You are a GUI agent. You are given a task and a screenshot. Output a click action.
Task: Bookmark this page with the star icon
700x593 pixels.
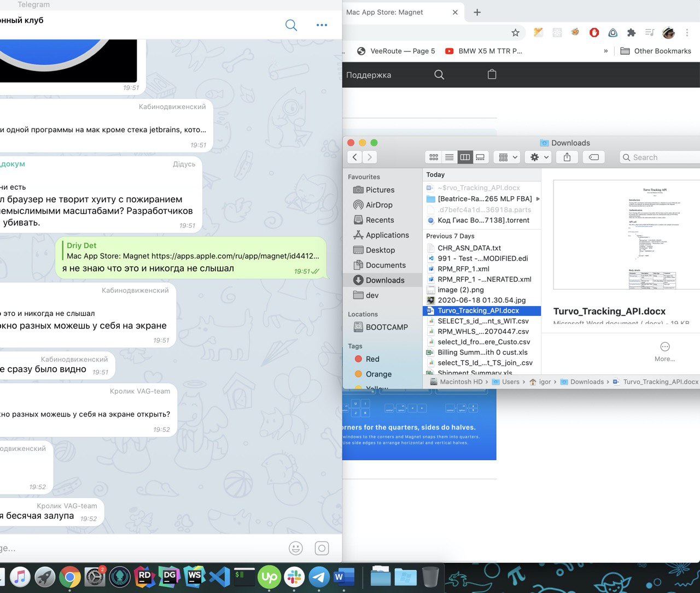515,33
